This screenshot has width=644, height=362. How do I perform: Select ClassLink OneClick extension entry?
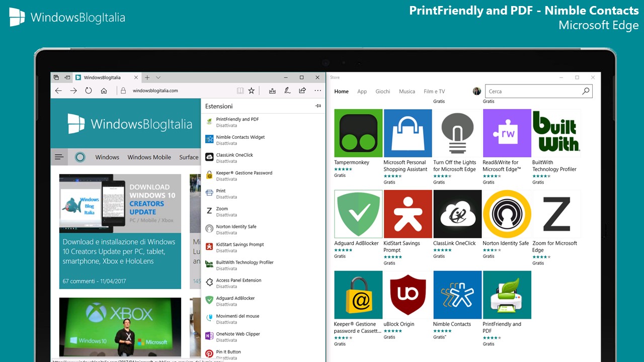[x=263, y=158]
